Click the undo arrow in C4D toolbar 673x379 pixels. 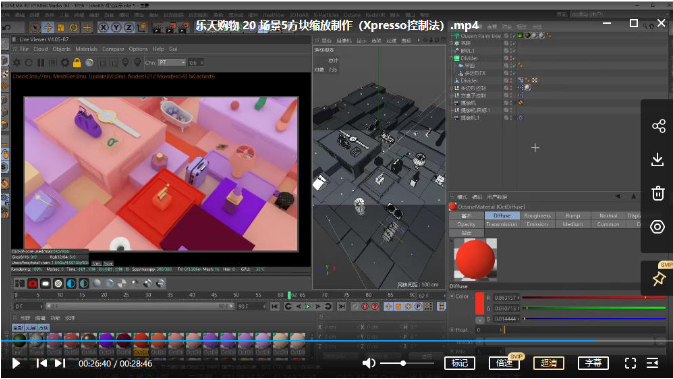7,27
